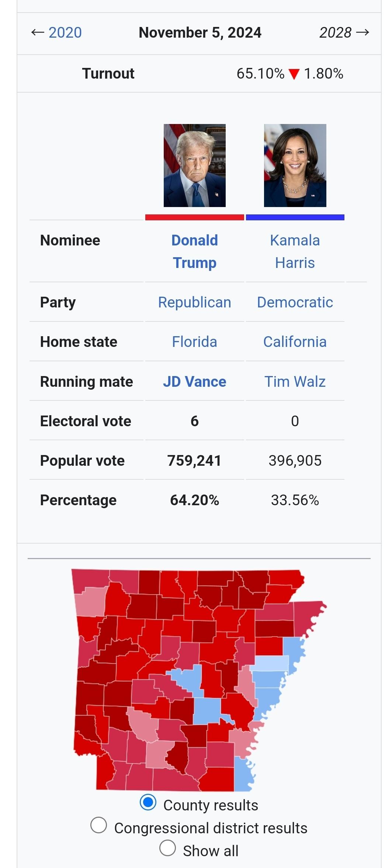Open Kamala Harris nominee page

click(x=295, y=251)
